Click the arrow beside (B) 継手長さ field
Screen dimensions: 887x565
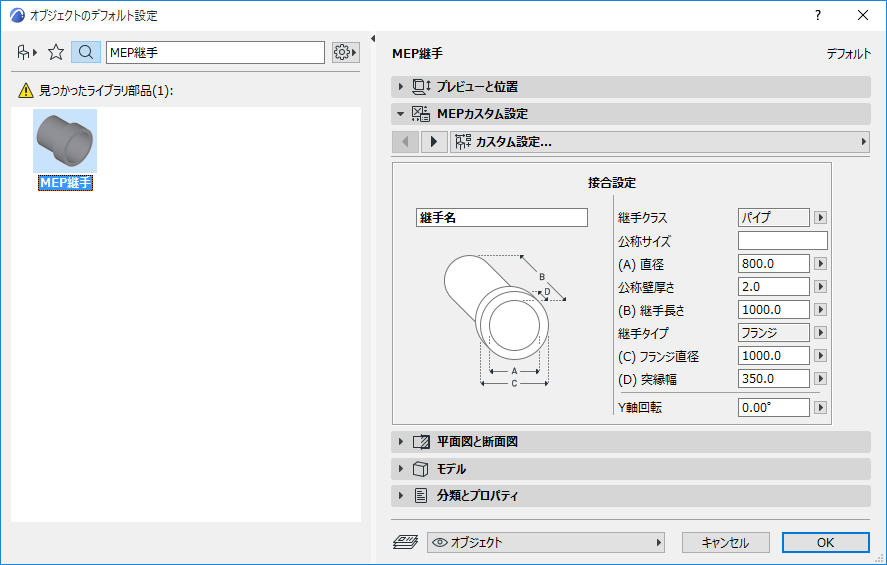(x=820, y=310)
